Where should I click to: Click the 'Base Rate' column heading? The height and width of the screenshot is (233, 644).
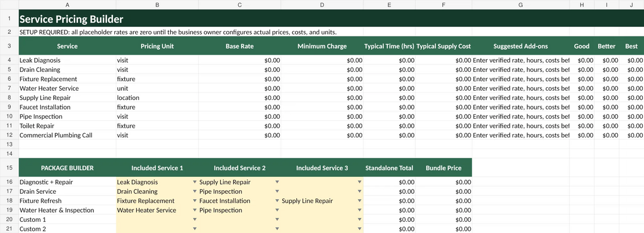pyautogui.click(x=240, y=46)
